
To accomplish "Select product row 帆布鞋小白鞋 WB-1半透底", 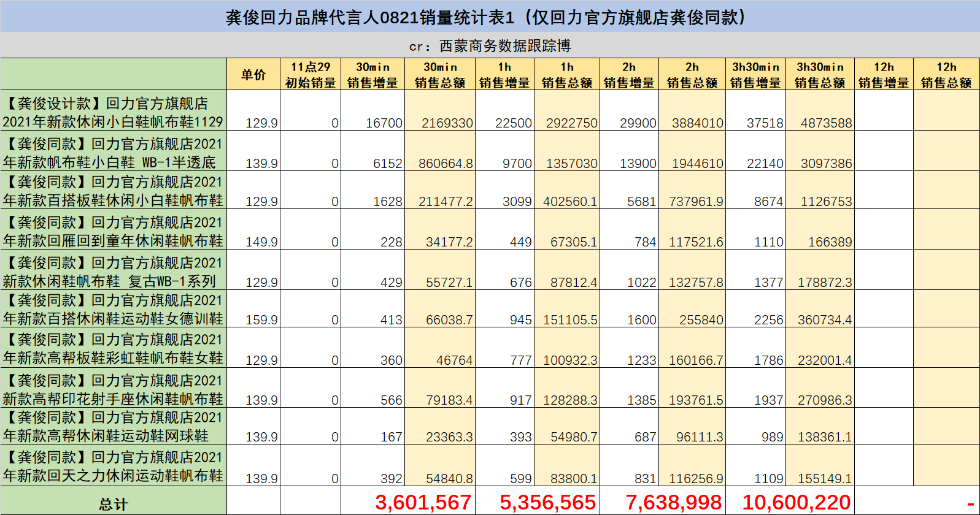I will [114, 151].
